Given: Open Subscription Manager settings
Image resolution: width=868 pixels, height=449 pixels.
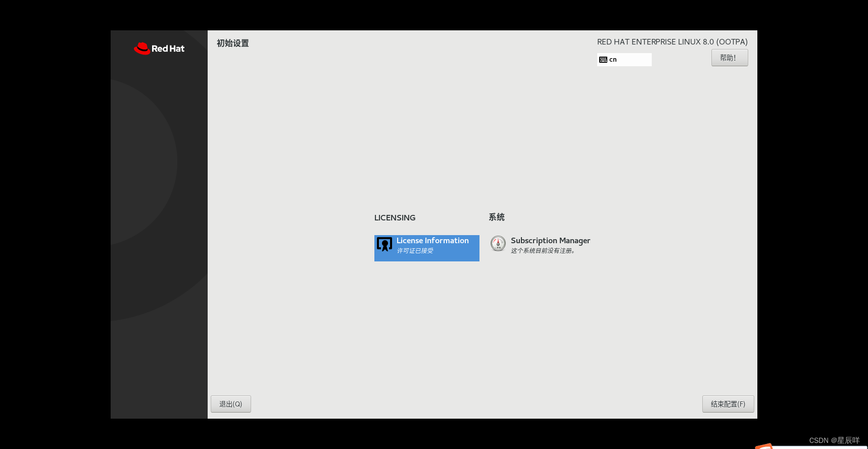Looking at the screenshot, I should (540, 245).
